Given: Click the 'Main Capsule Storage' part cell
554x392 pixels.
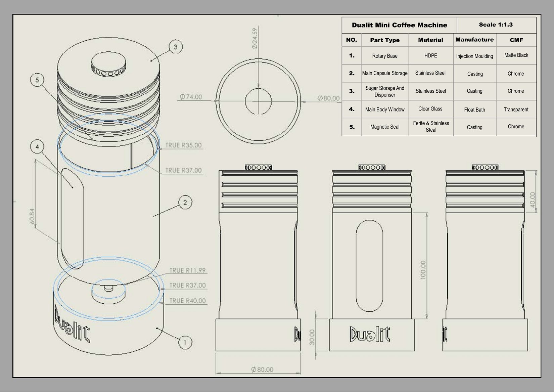Looking at the screenshot, I should coord(385,73).
